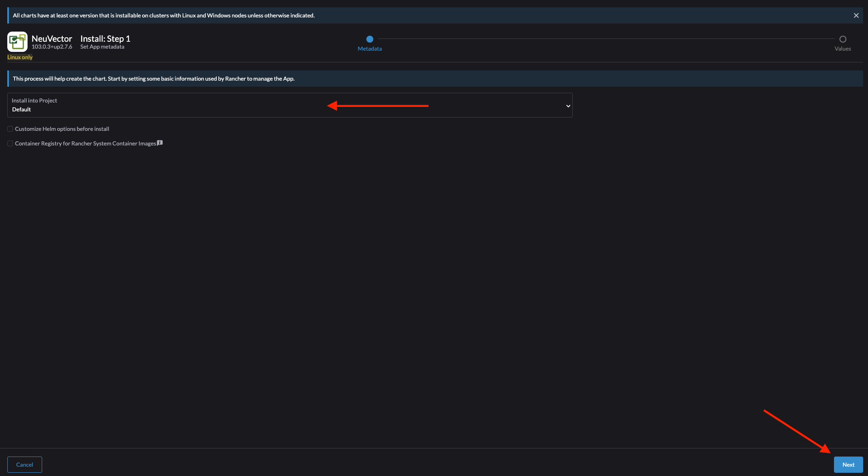Click the process help banner text
Viewport: 868px width, 476px height.
[x=154, y=79]
